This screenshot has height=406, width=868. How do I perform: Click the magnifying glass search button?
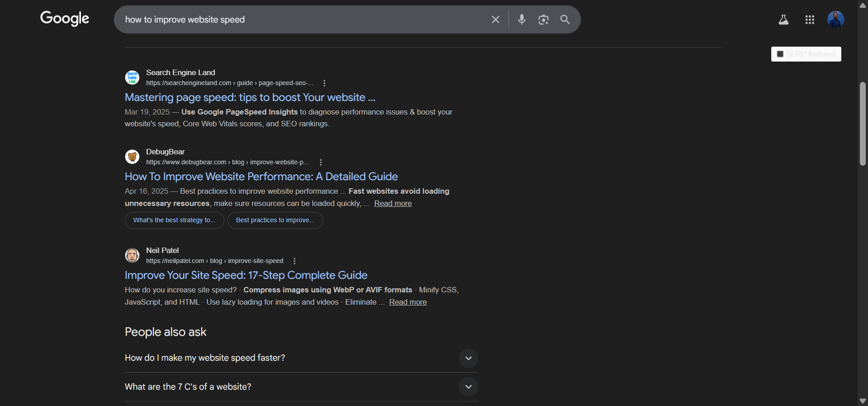pos(565,19)
